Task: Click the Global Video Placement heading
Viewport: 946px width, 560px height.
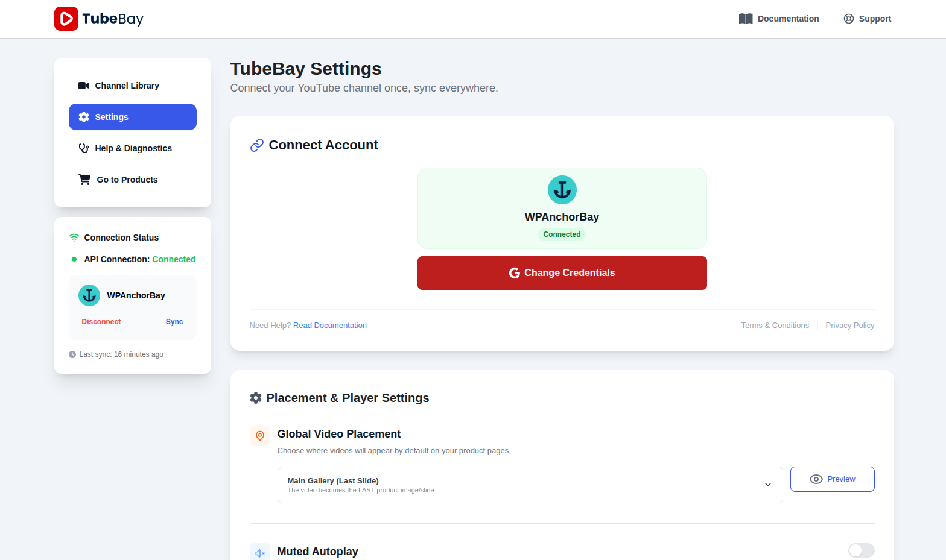Action: pos(339,434)
